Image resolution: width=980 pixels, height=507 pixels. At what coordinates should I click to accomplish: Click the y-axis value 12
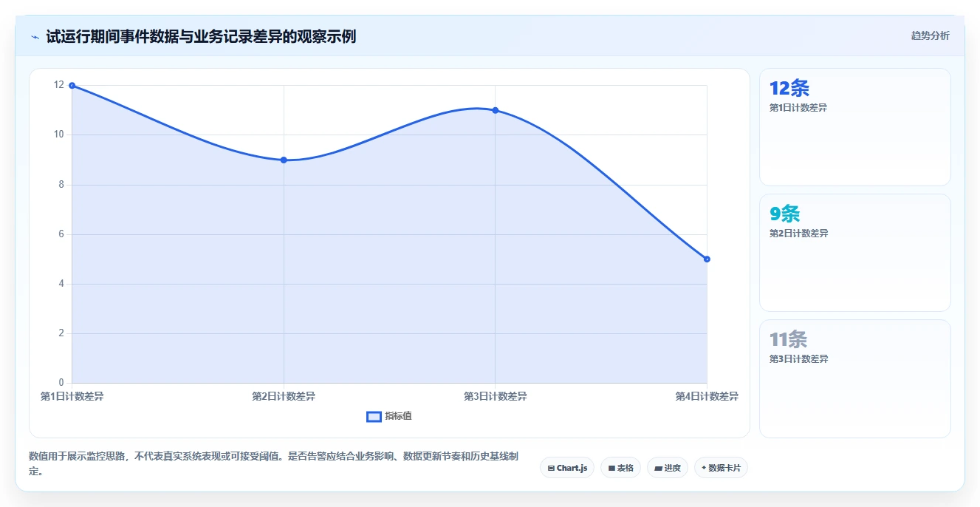pyautogui.click(x=59, y=85)
